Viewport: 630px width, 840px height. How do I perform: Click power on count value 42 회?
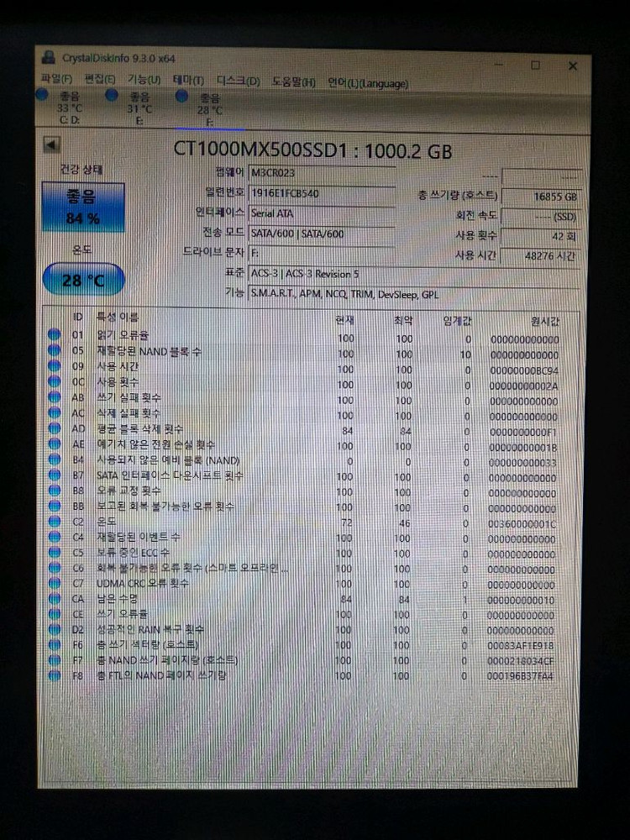pos(540,236)
